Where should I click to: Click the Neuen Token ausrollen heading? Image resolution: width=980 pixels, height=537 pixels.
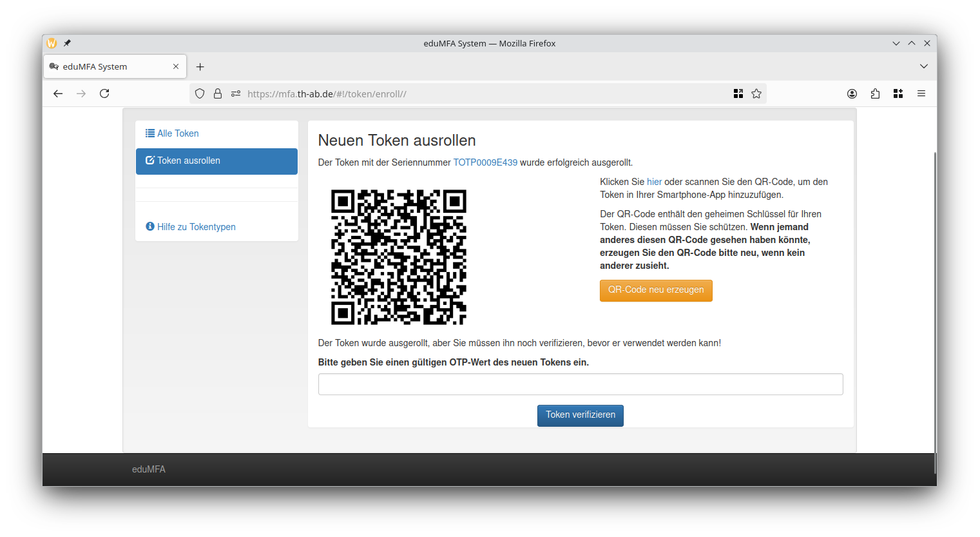pyautogui.click(x=397, y=141)
